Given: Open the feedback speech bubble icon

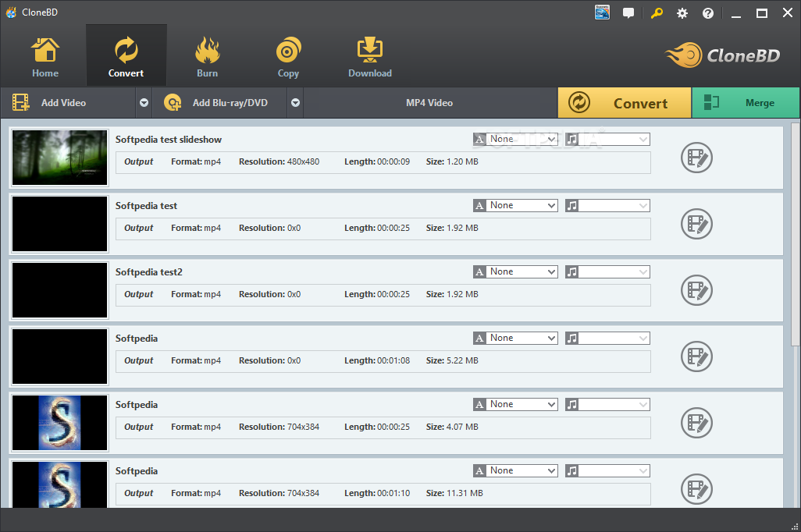Looking at the screenshot, I should click(x=628, y=12).
